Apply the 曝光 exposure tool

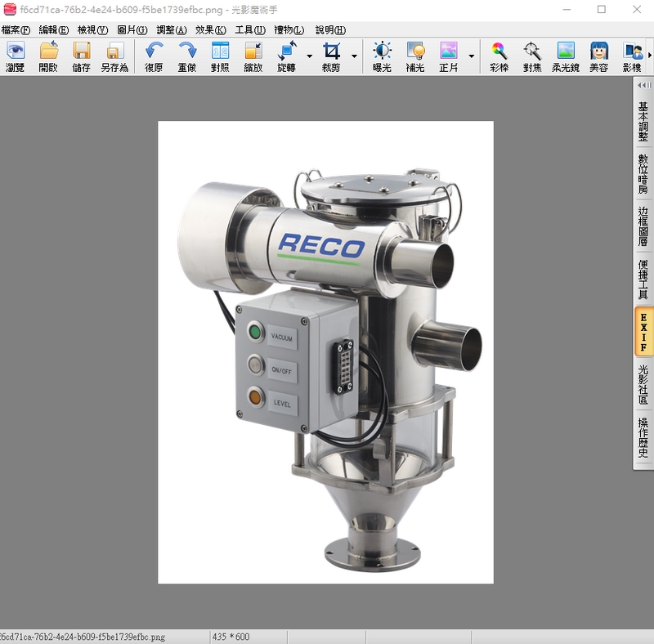[x=382, y=56]
